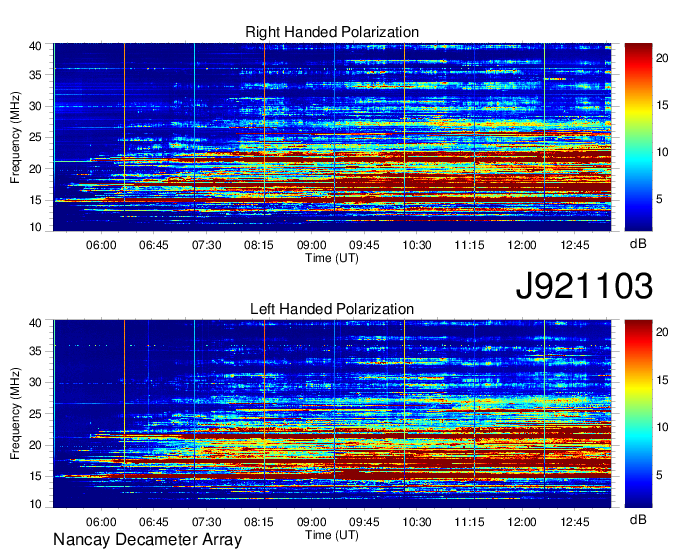Click the 30 MHz tick on lower plot
Screen dimensions: 680x552
35,382
